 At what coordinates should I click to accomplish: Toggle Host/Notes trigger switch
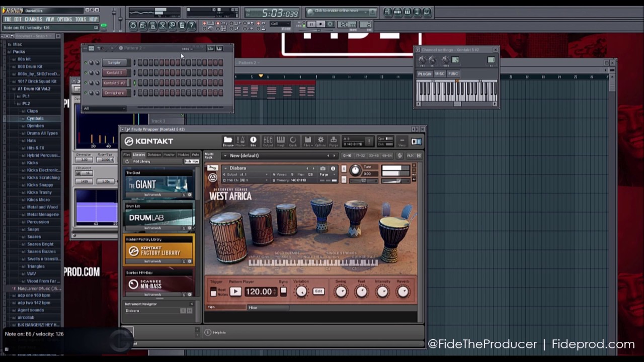click(x=213, y=292)
